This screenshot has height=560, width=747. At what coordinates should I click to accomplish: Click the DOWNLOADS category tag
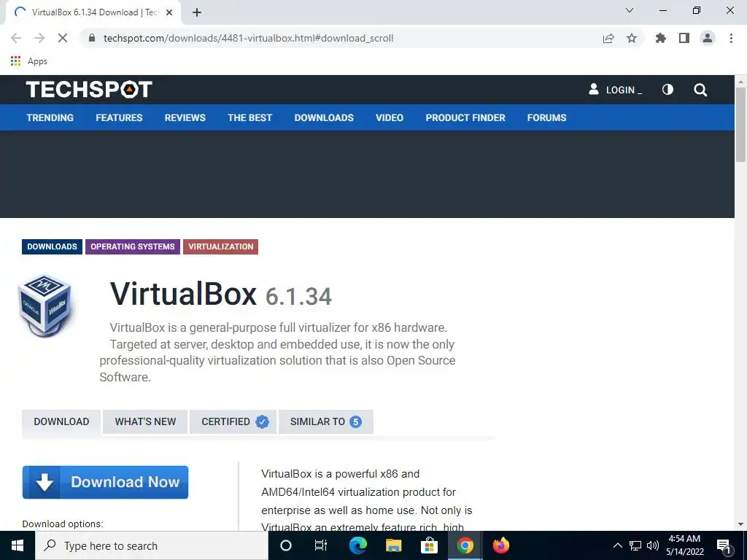click(x=52, y=246)
